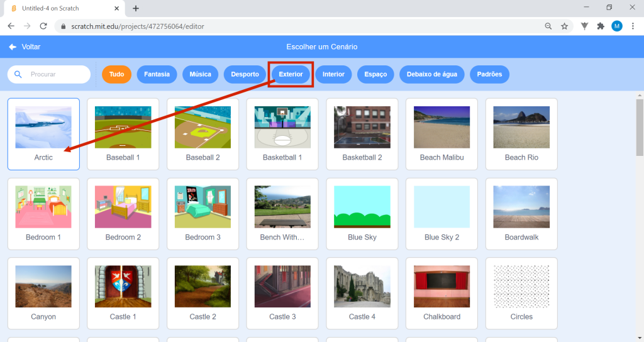This screenshot has height=342, width=644.
Task: Click the scrollbar up arrow
Action: (x=640, y=96)
